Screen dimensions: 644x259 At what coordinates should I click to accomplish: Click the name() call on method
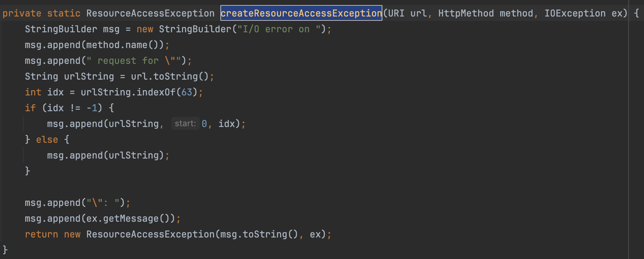click(136, 45)
